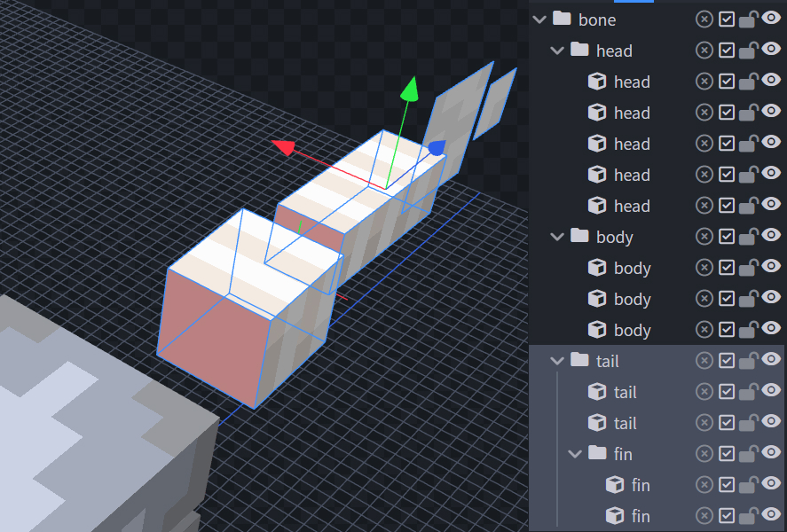Uncheck the checkbox on the third body cube
The image size is (787, 532).
727,330
